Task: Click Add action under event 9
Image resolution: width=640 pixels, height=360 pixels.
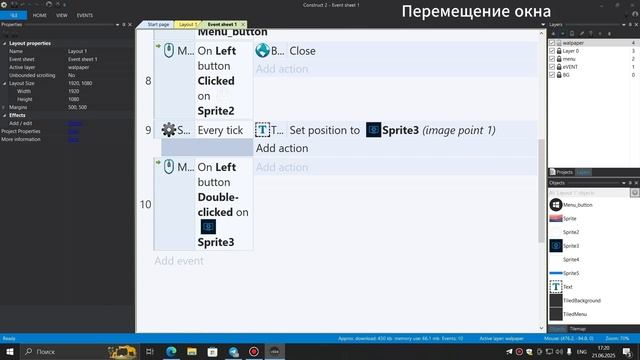Action: pos(282,148)
